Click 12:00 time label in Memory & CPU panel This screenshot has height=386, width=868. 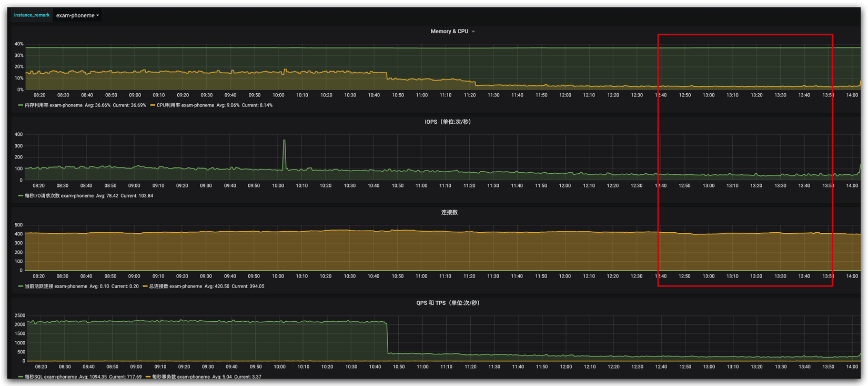point(565,95)
